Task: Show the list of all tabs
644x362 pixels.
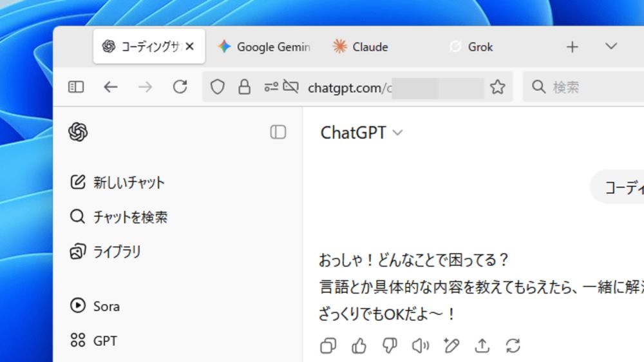Action: pos(611,46)
